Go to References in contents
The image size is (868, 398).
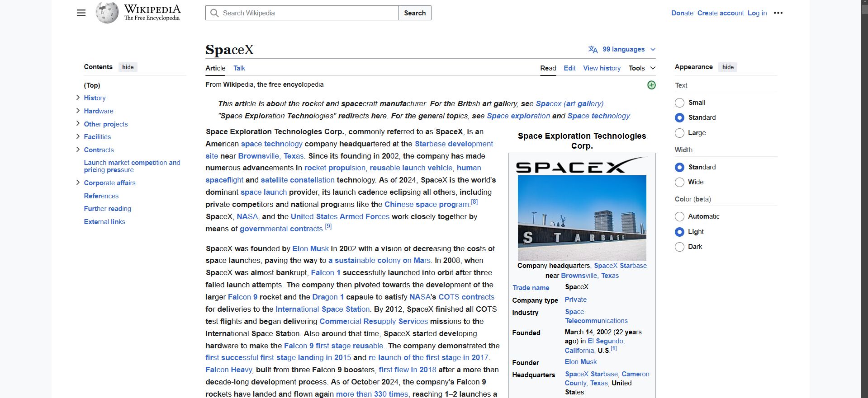[101, 196]
